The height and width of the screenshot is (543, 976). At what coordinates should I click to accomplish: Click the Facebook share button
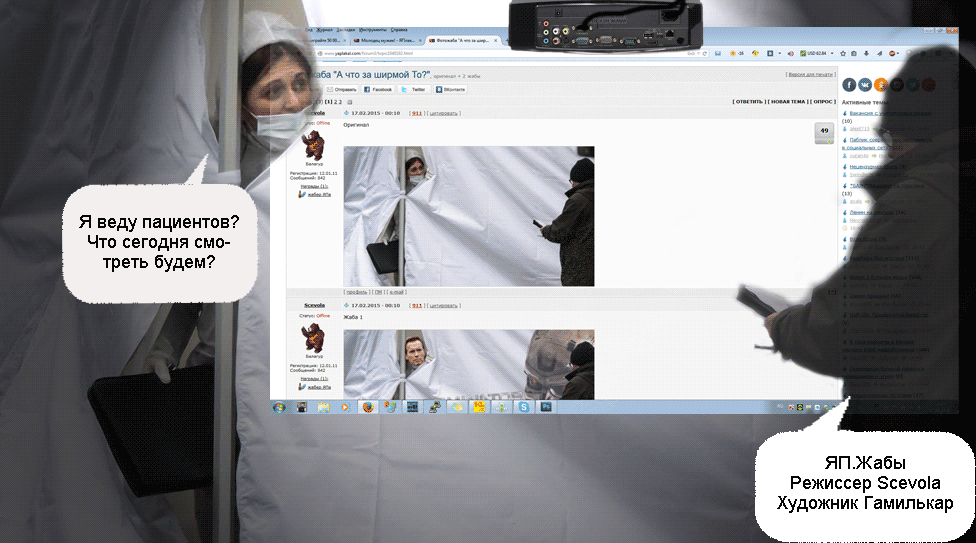(378, 89)
